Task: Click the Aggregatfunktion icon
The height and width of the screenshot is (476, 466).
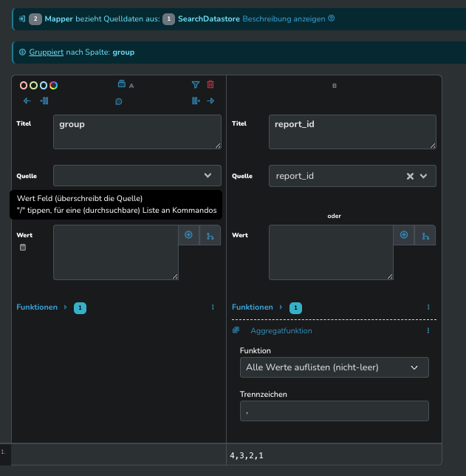Action: click(236, 330)
